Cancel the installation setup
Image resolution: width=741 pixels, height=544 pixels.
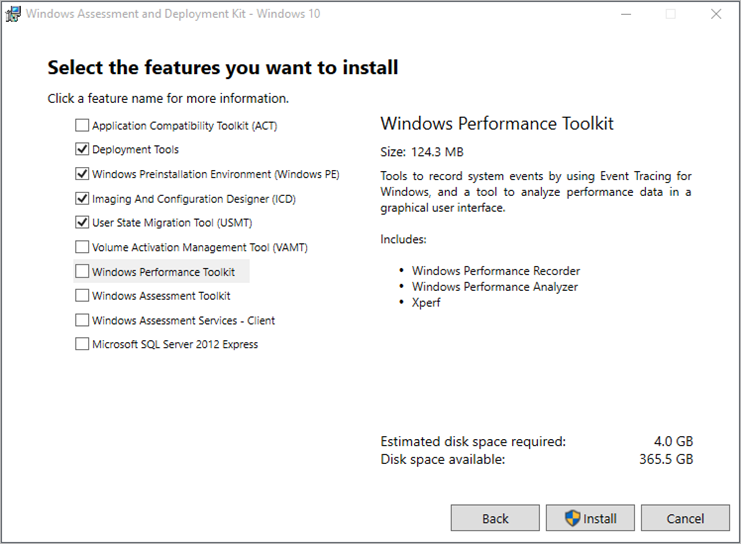click(x=685, y=518)
